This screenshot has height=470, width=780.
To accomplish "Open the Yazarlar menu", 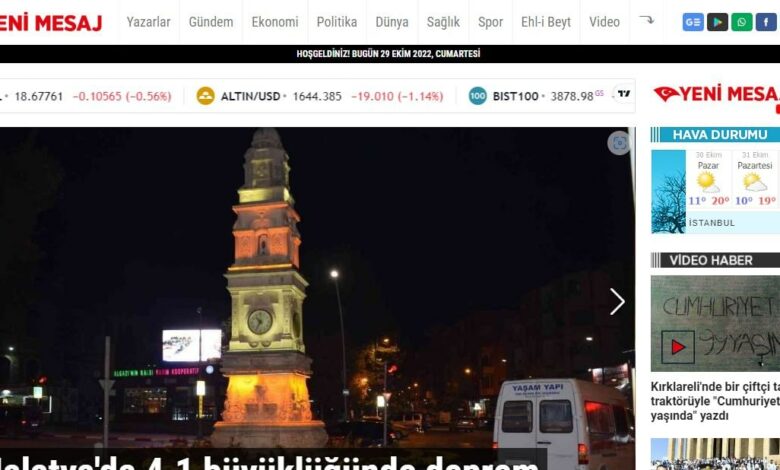I will pyautogui.click(x=148, y=22).
